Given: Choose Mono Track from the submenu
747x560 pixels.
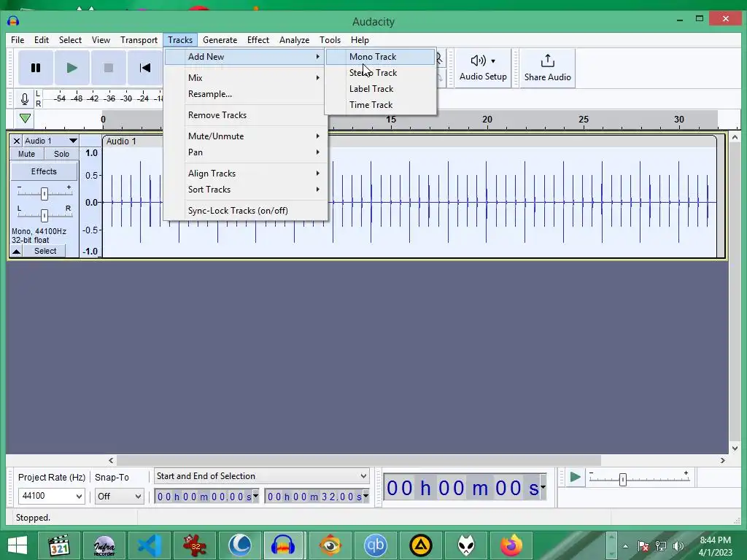Looking at the screenshot, I should click(x=380, y=57).
